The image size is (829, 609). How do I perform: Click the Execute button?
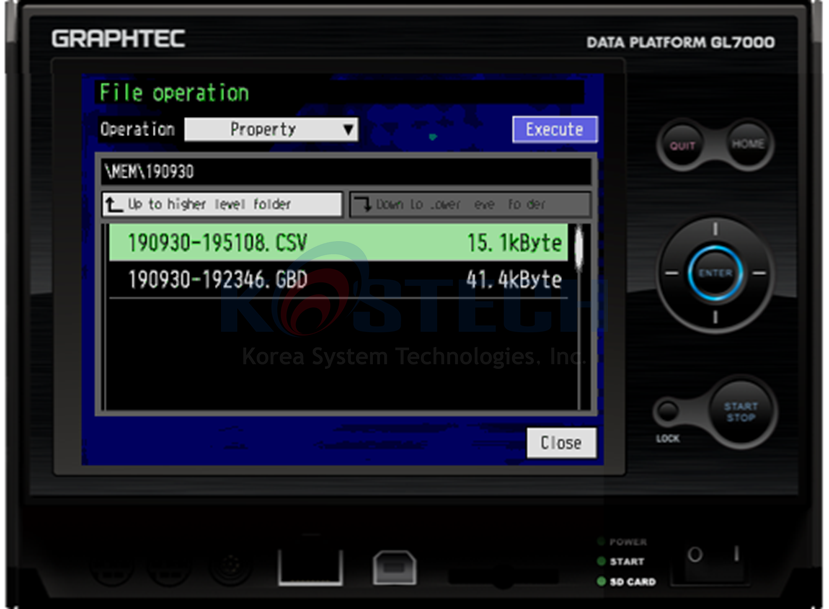pos(555,130)
